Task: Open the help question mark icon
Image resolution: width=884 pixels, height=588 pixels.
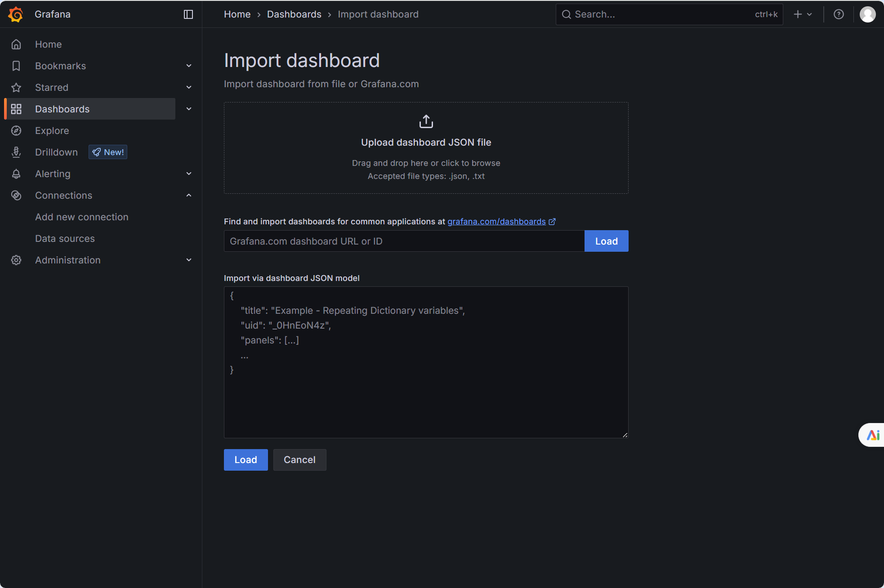Action: coord(839,14)
